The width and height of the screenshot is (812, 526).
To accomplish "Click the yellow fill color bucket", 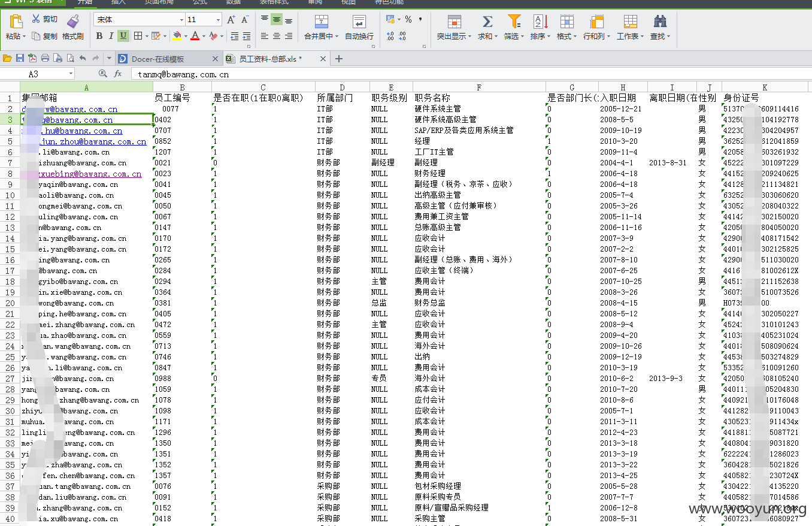I will pyautogui.click(x=177, y=37).
